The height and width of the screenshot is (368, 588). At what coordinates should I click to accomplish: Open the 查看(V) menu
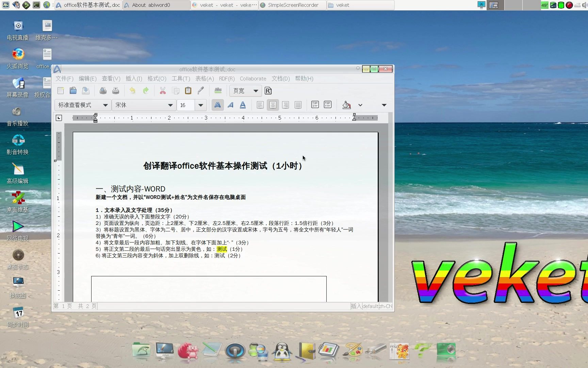(111, 78)
